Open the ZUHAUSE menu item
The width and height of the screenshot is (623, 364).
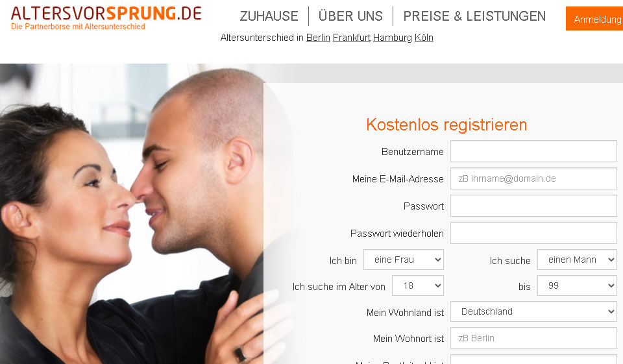pyautogui.click(x=269, y=16)
